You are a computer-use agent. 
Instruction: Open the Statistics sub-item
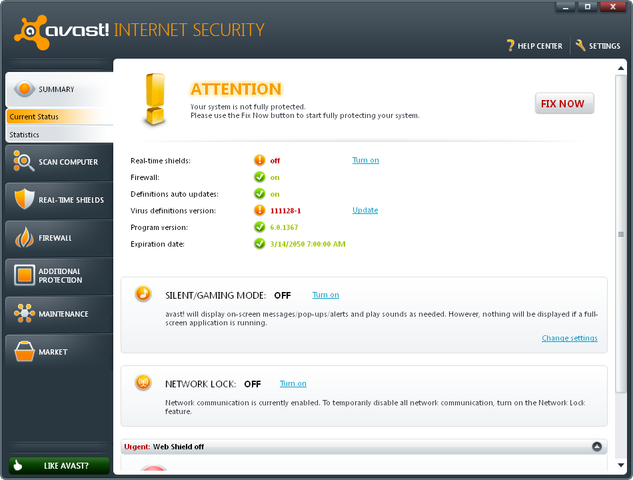pyautogui.click(x=27, y=134)
